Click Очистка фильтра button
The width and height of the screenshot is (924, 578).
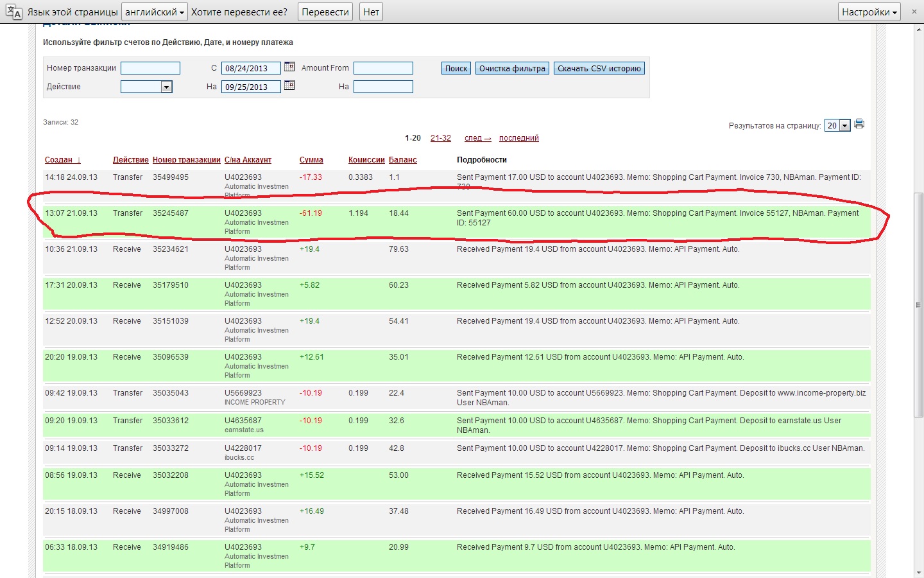[512, 68]
